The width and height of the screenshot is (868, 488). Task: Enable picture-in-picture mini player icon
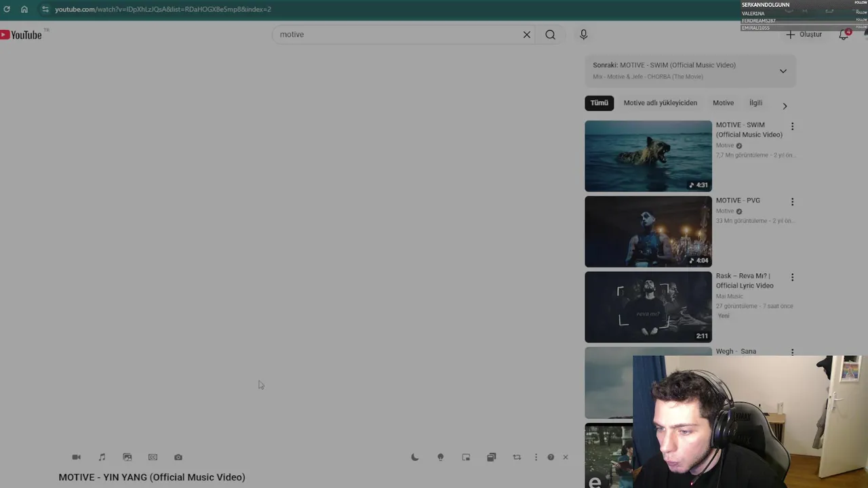click(466, 457)
